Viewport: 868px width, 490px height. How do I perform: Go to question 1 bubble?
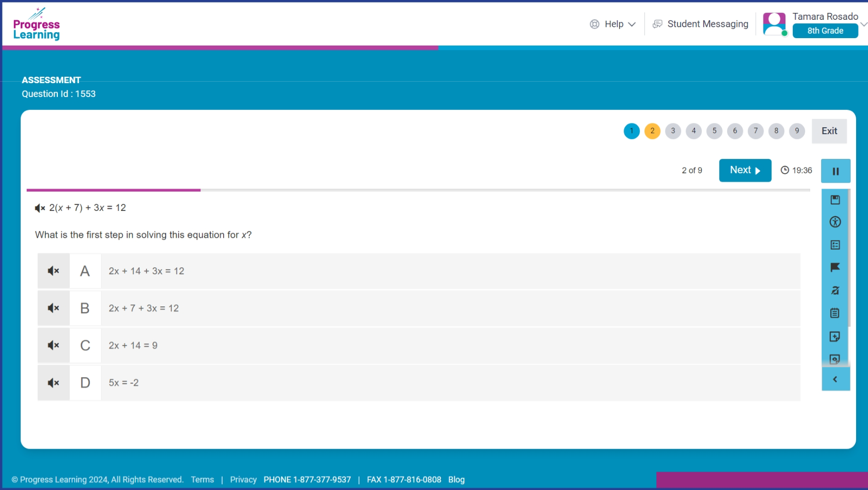[x=632, y=131]
